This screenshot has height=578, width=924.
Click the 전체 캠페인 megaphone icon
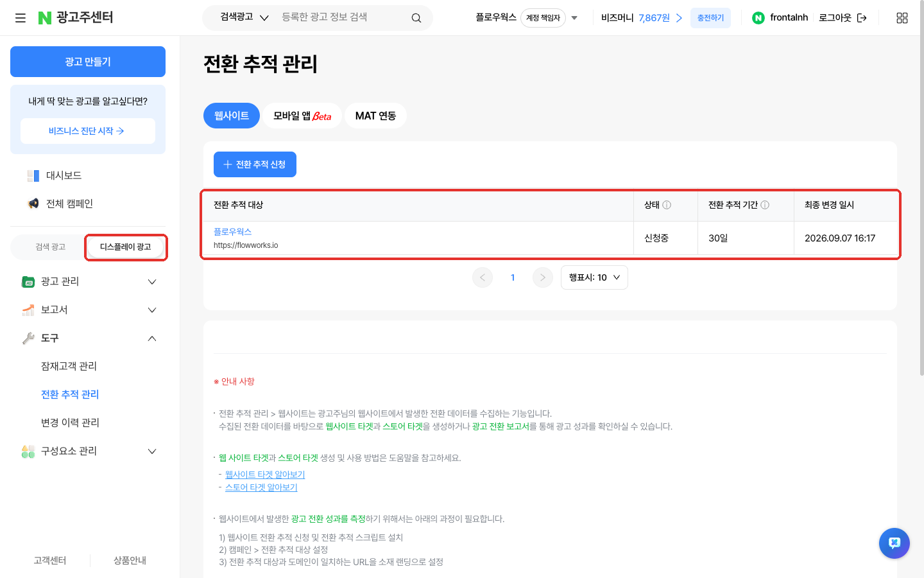33,204
